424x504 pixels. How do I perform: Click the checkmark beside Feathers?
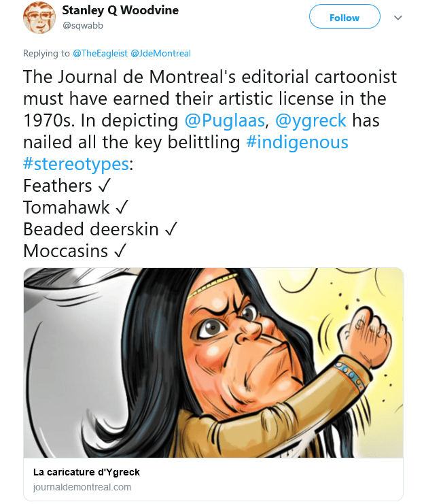(104, 186)
